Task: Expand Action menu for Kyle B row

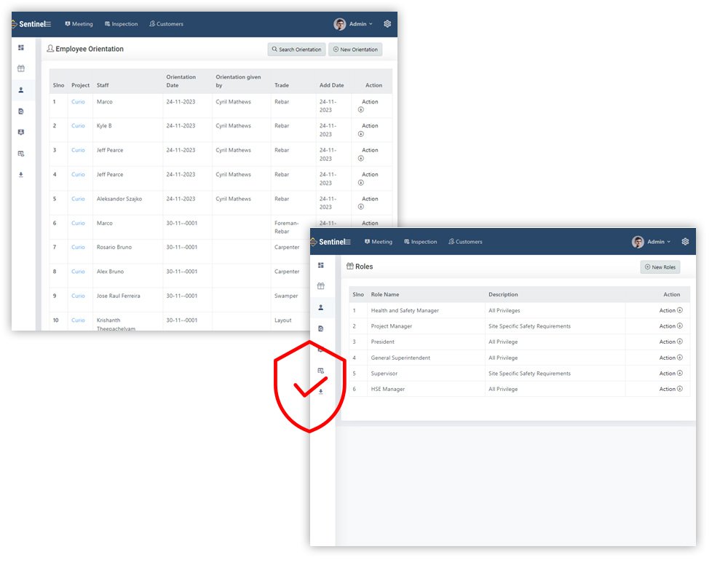Action: (x=369, y=130)
